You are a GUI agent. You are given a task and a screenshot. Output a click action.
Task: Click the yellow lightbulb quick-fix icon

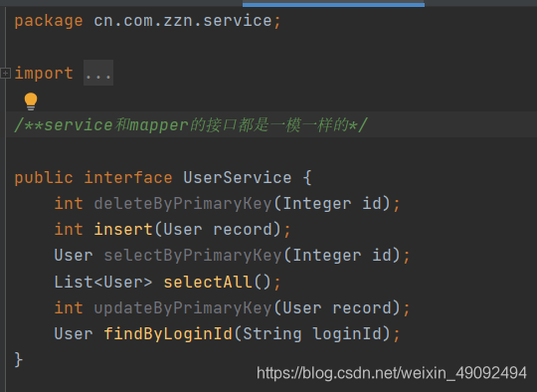click(31, 101)
